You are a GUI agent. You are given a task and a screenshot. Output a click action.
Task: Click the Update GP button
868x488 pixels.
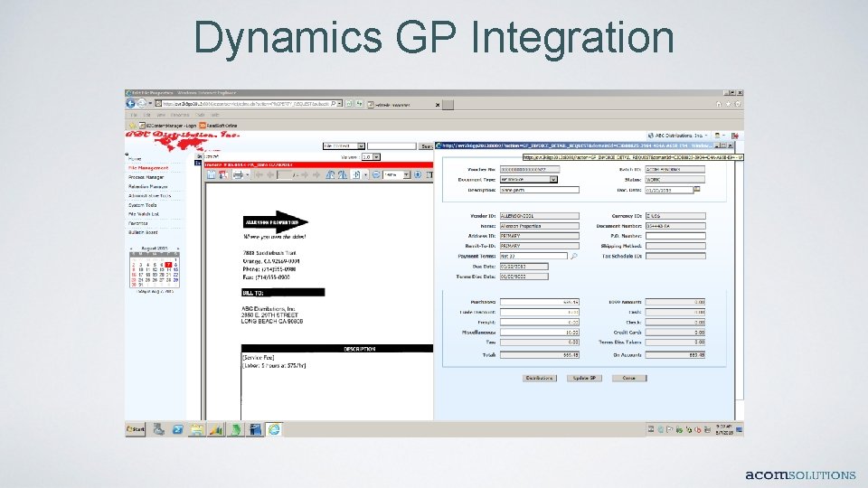(584, 378)
